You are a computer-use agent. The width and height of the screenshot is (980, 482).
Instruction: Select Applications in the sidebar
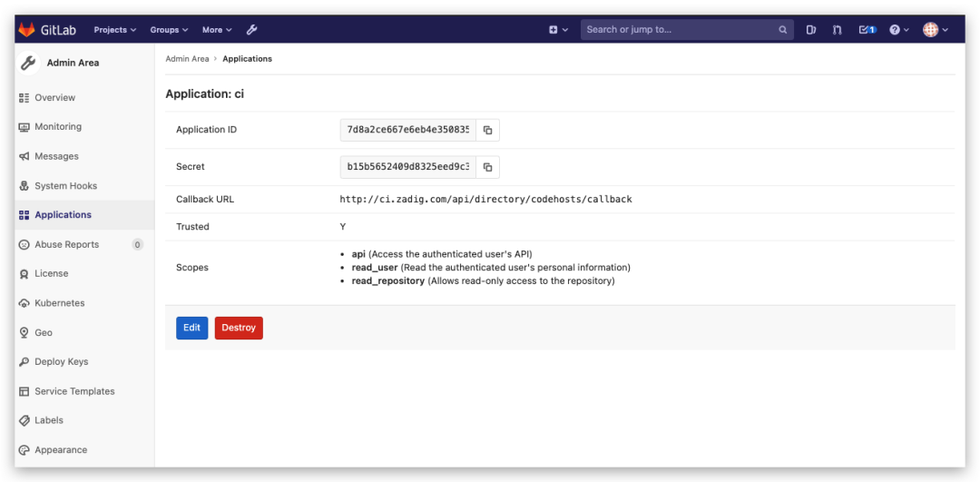coord(84,214)
